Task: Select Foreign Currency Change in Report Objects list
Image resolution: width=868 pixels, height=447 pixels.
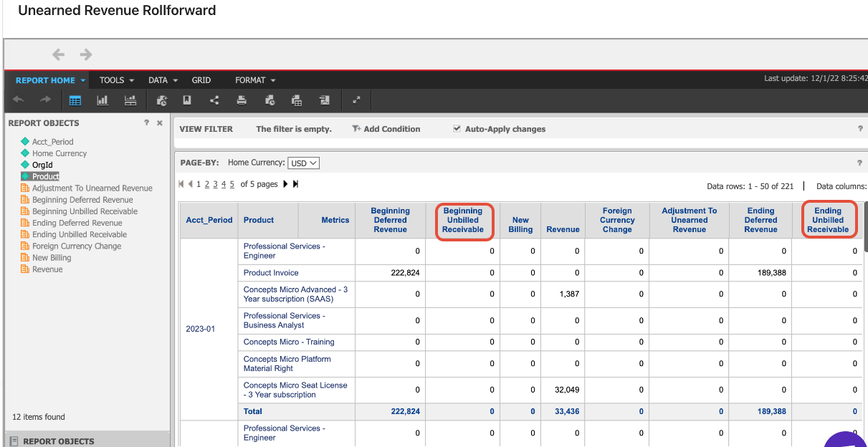Action: pos(77,246)
